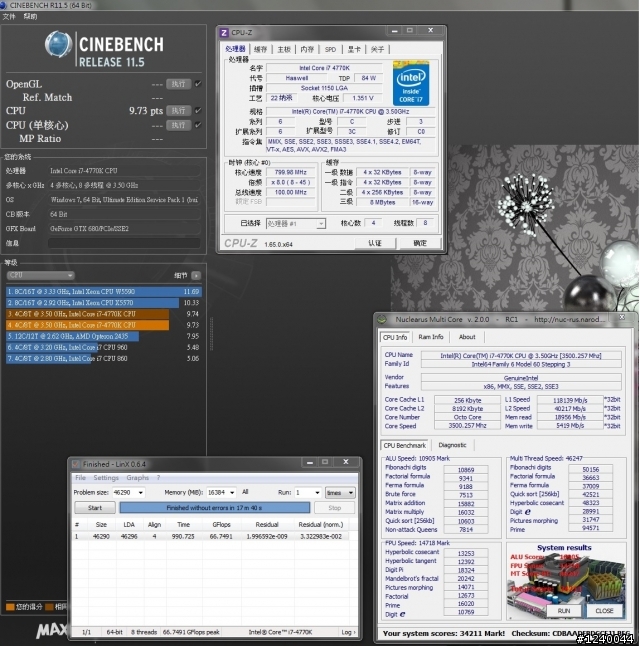
Task: Toggle the CPU (单核心) test checkbox
Action: (x=198, y=125)
